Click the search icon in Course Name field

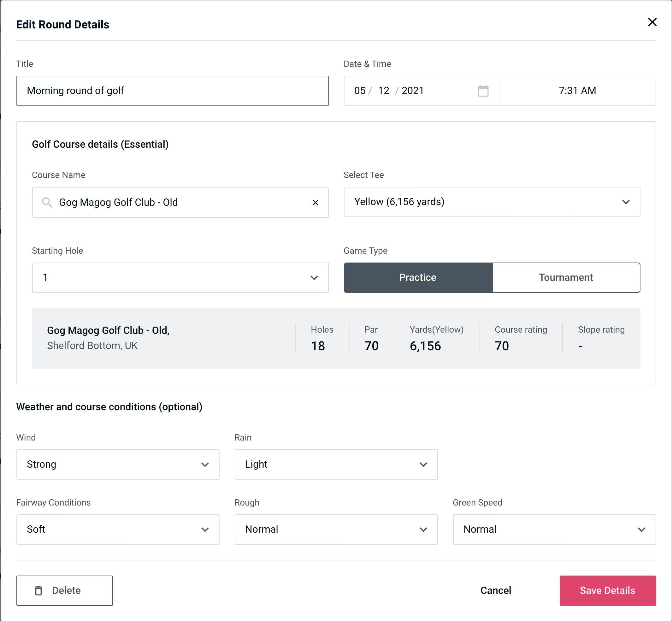click(x=47, y=203)
